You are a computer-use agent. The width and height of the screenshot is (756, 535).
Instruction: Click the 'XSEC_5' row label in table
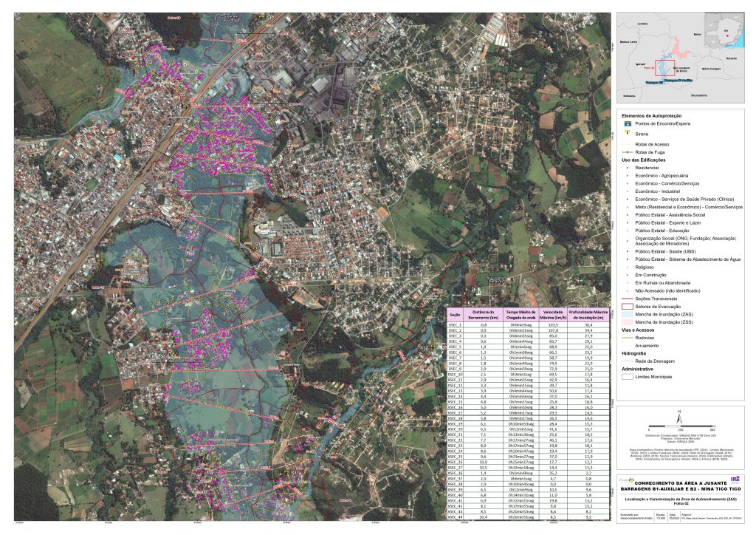point(455,347)
